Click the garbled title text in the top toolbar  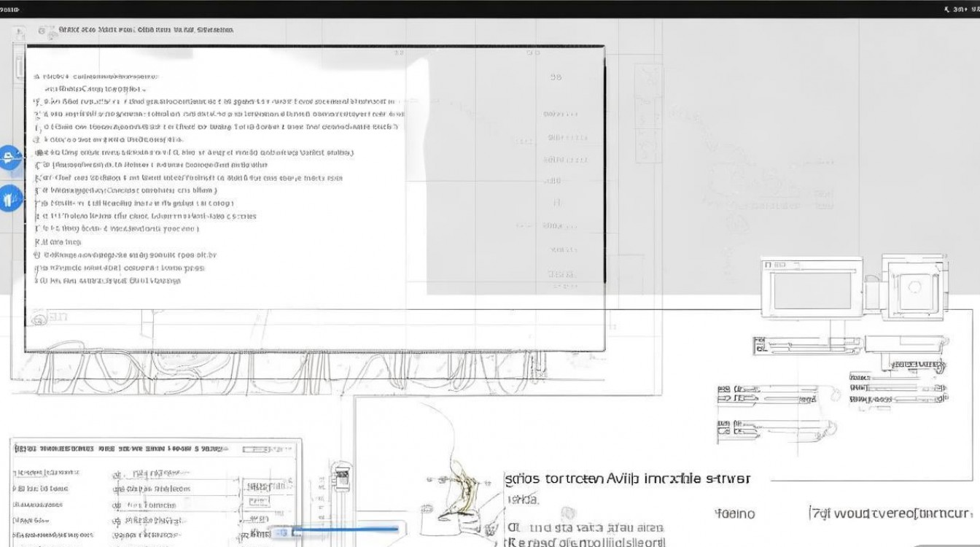pos(146,31)
